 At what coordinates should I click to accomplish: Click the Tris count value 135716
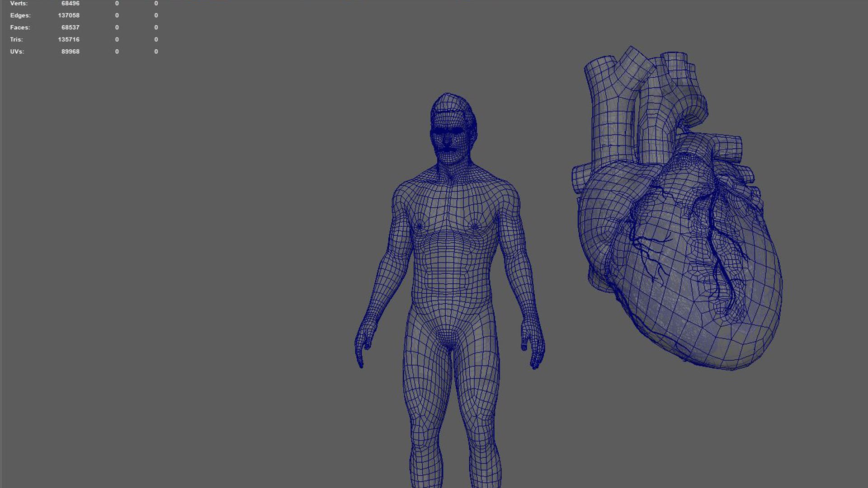coord(69,40)
